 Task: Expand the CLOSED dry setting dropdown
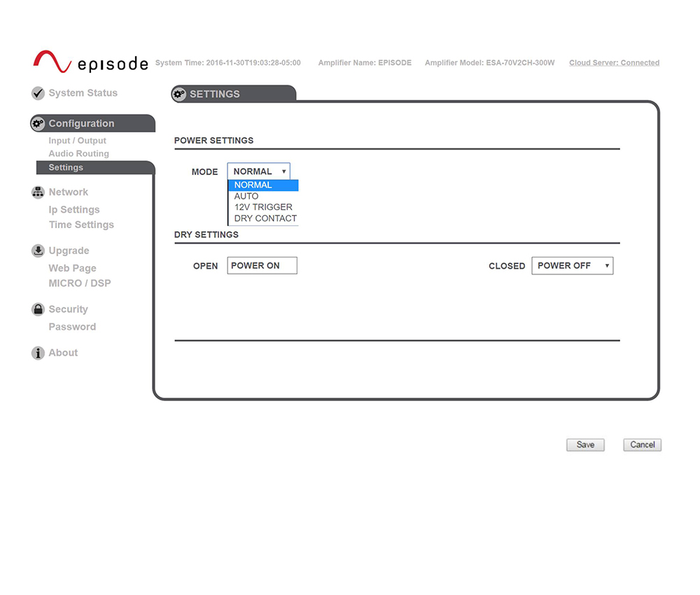coord(572,266)
